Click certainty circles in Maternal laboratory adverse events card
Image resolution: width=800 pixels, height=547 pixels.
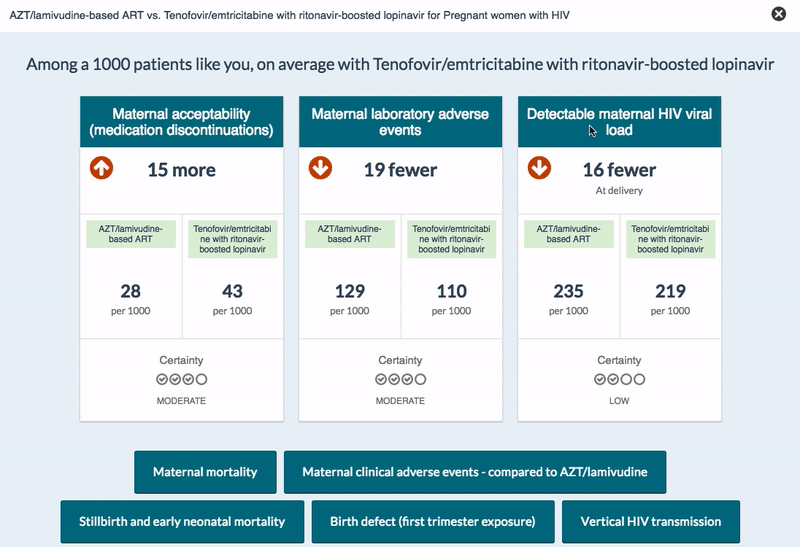(x=401, y=379)
